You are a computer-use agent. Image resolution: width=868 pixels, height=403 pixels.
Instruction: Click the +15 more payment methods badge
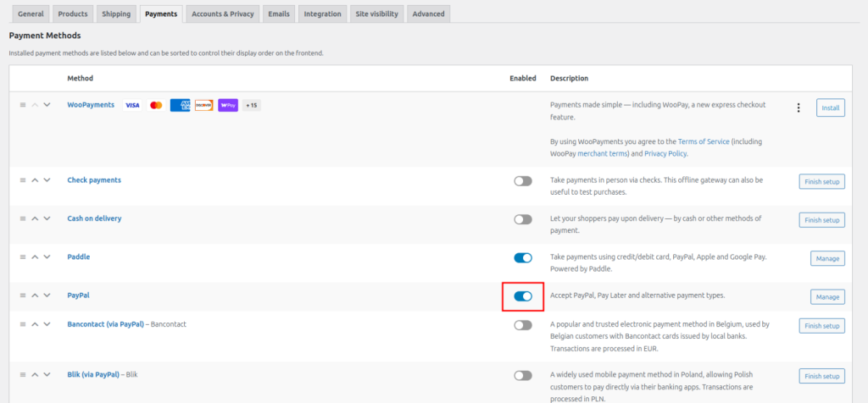[251, 105]
